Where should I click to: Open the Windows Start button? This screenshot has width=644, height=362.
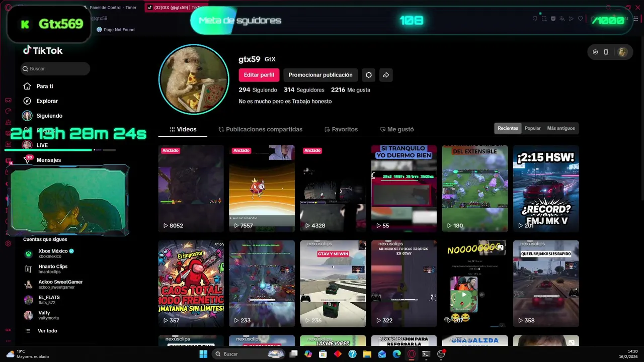point(203,354)
